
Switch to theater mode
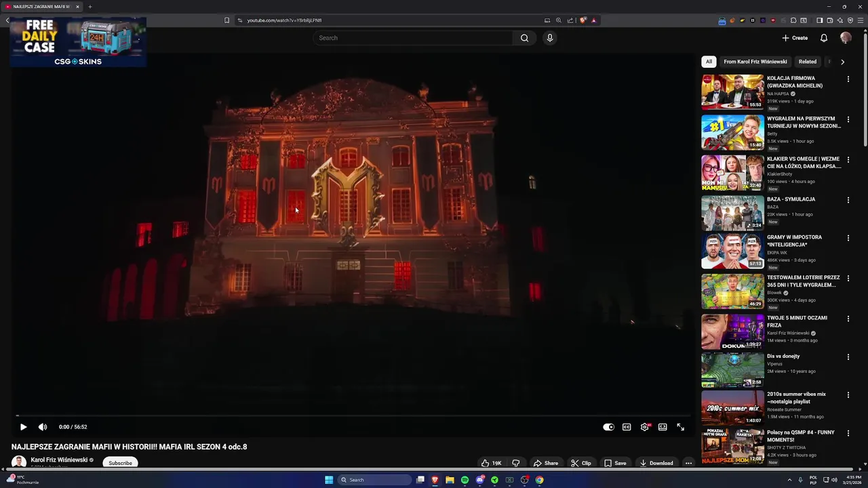[x=663, y=427]
